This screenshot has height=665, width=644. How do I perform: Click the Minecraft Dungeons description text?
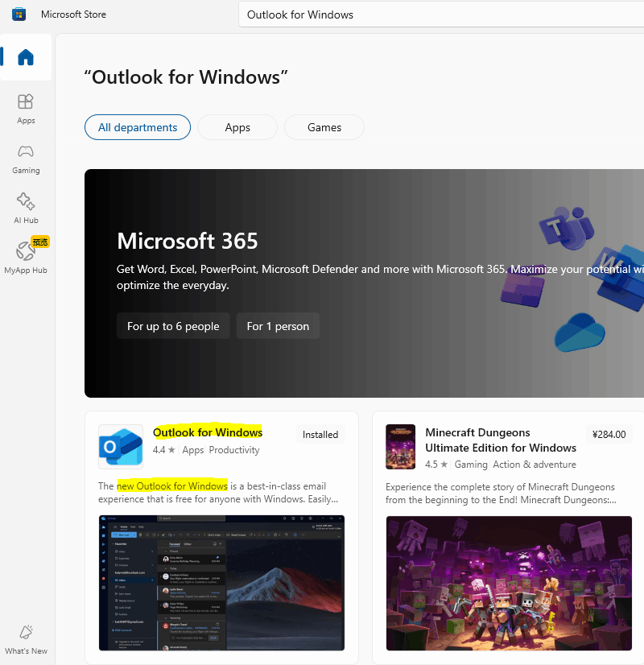click(x=501, y=494)
